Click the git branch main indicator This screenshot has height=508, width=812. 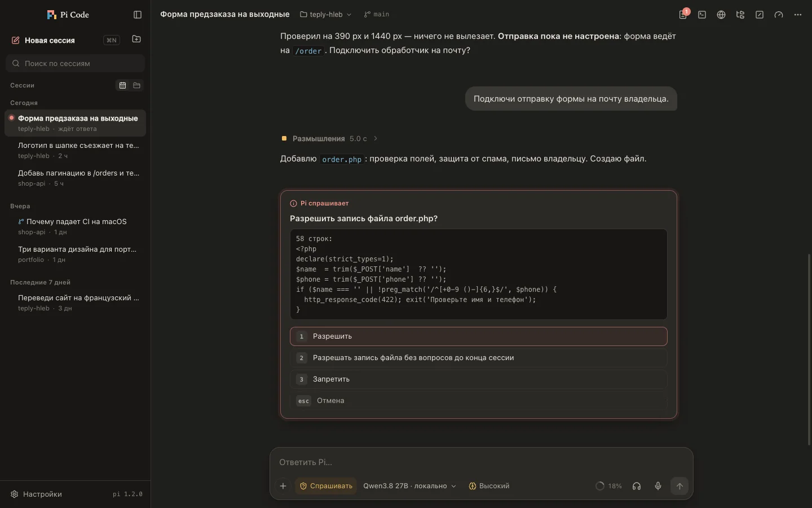(x=377, y=15)
